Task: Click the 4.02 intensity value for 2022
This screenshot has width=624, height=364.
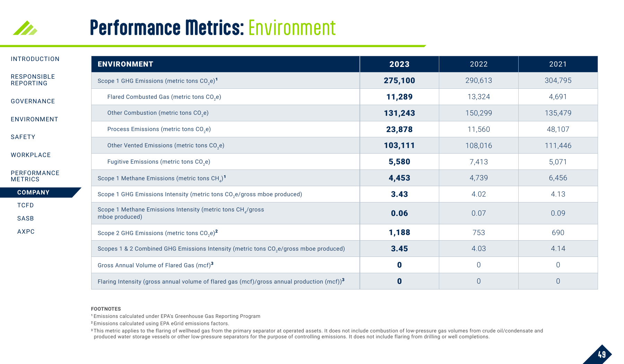Action: [x=479, y=194]
